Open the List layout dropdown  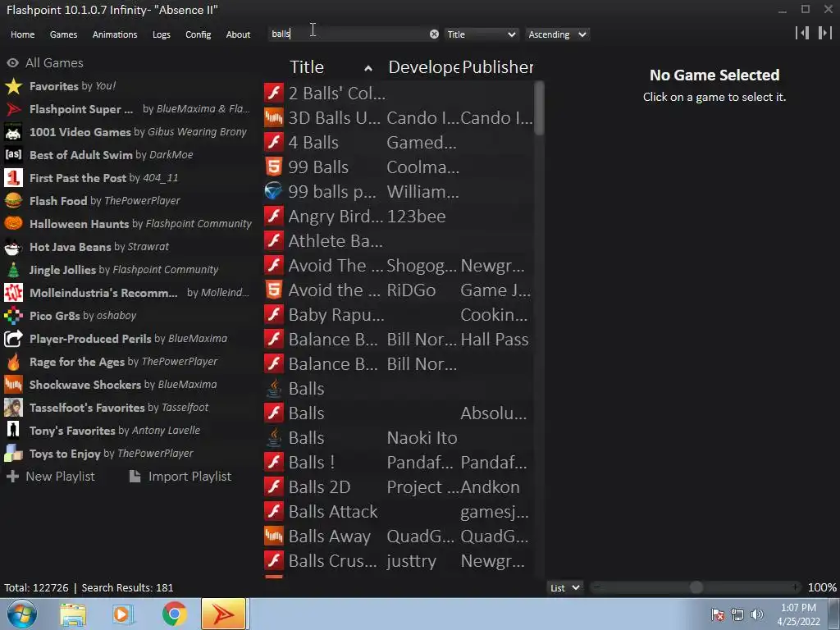click(x=564, y=587)
